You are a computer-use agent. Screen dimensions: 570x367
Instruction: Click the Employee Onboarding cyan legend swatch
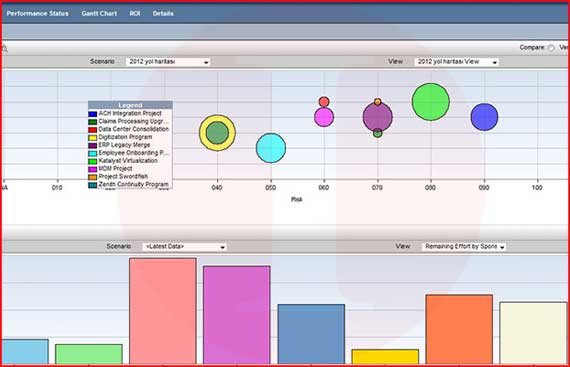[x=93, y=153]
